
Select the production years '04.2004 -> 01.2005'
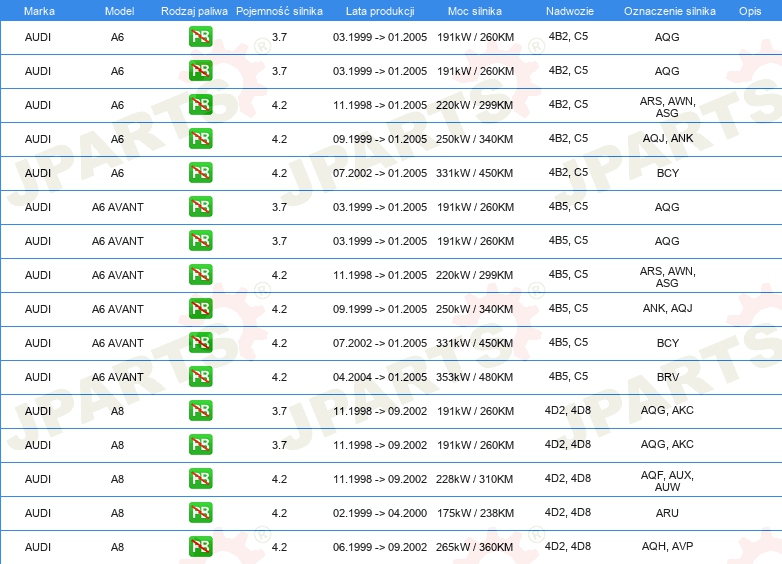coord(380,377)
